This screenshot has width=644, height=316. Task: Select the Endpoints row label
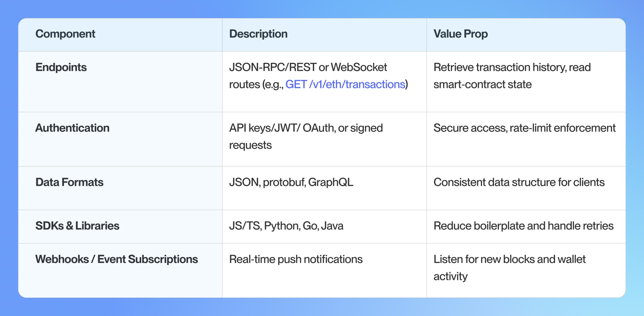click(x=61, y=67)
